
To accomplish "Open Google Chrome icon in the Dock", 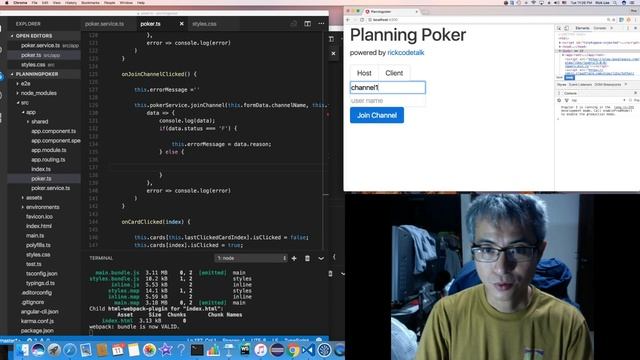I will [x=293, y=350].
